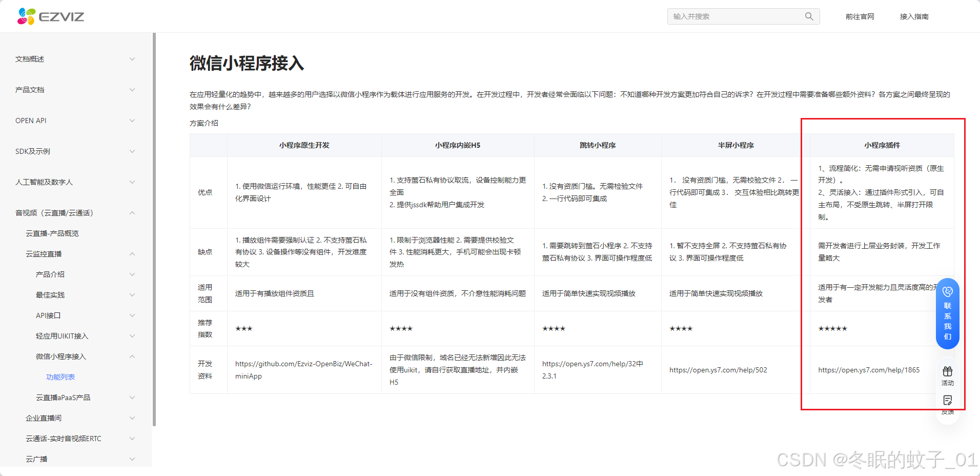Click 小程序内嵌H5 column header
The image size is (980, 476).
pyautogui.click(x=458, y=145)
